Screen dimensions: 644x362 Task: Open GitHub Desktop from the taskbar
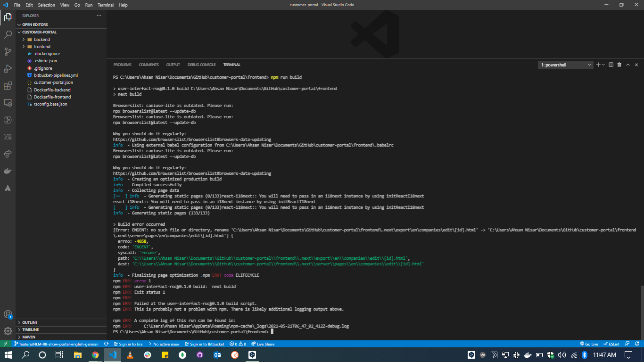click(x=200, y=355)
